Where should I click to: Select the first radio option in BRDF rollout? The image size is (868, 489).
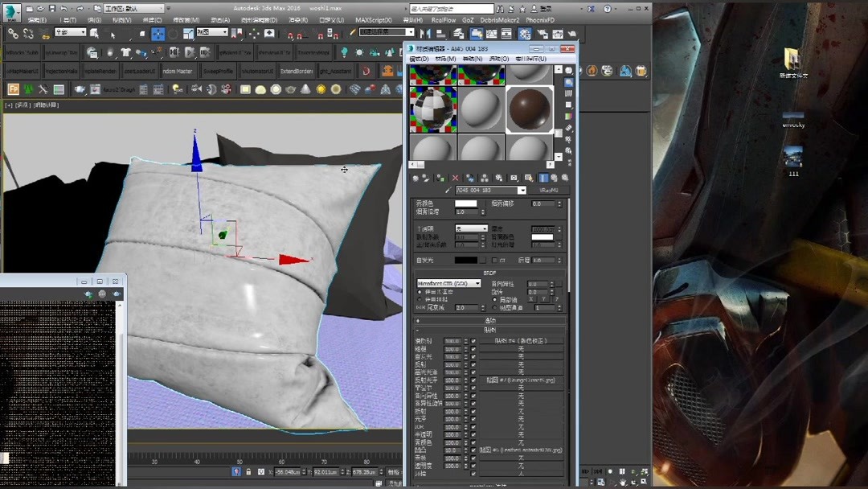420,292
